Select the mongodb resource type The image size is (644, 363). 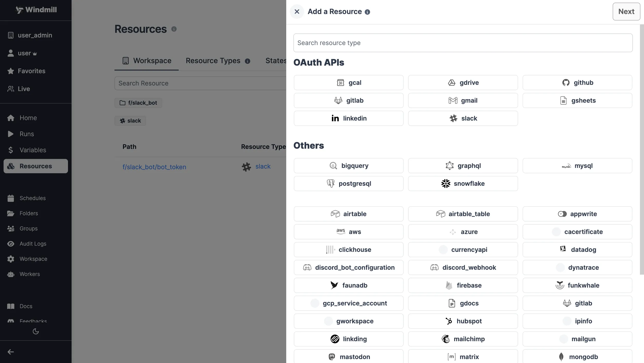(x=577, y=357)
